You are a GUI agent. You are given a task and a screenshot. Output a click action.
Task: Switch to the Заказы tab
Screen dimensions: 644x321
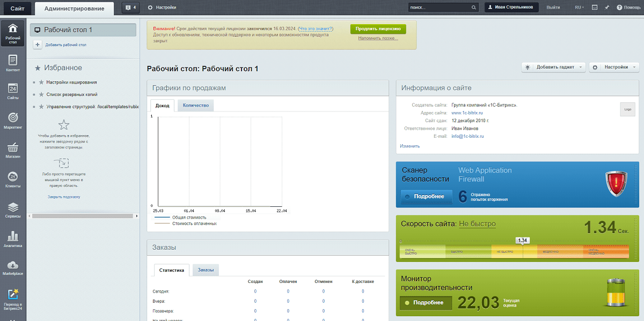[x=206, y=270]
